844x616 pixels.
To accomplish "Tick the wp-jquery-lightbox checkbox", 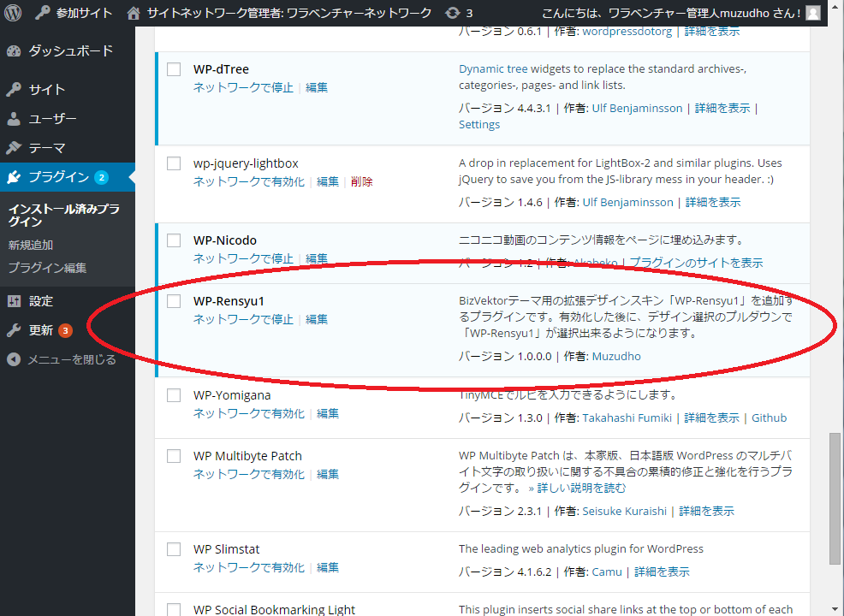I will [173, 163].
